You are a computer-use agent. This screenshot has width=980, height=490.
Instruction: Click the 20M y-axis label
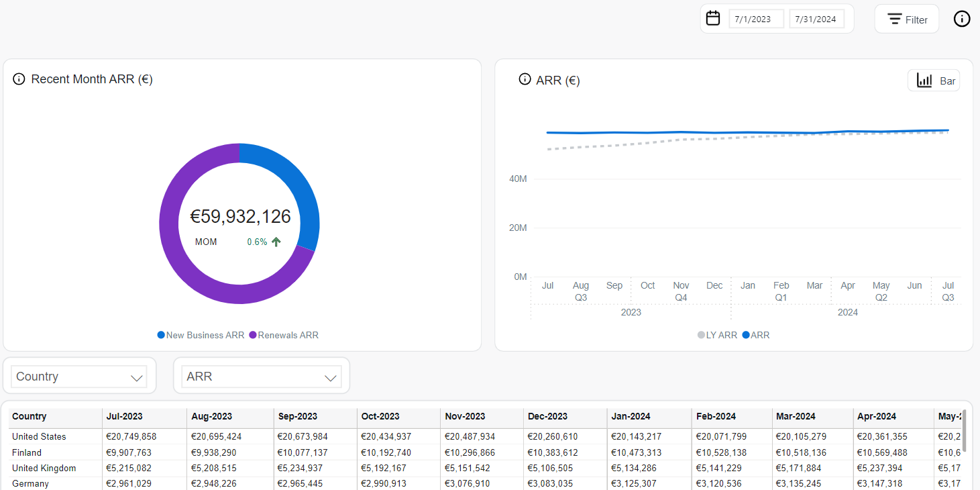[x=519, y=228]
